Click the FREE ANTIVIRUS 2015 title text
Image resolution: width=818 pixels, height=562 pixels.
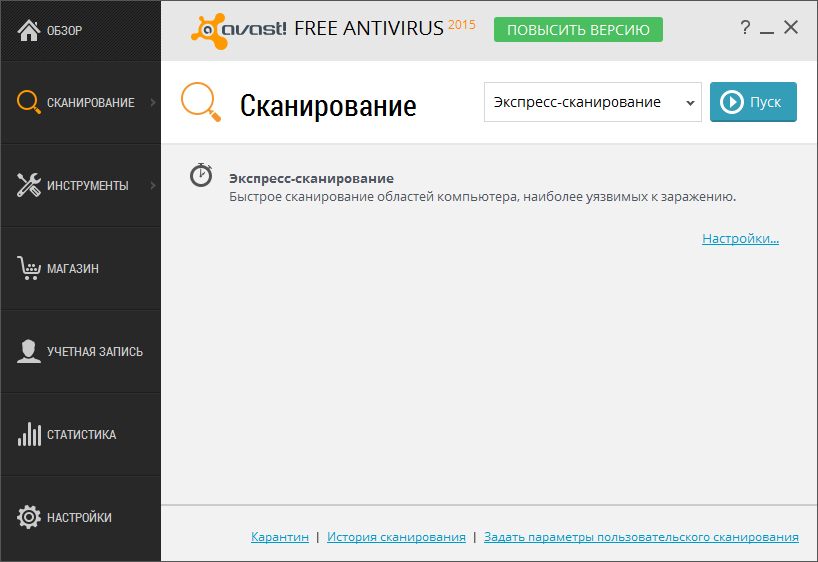pos(385,28)
